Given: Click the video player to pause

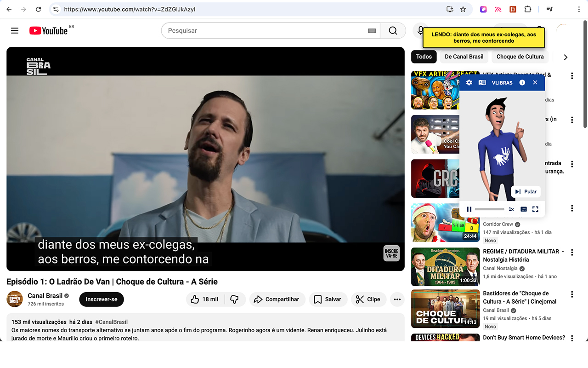Looking at the screenshot, I should point(205,159).
